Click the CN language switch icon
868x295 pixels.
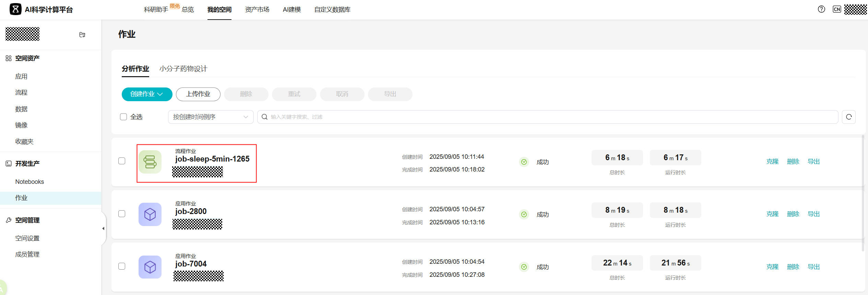[x=837, y=9]
